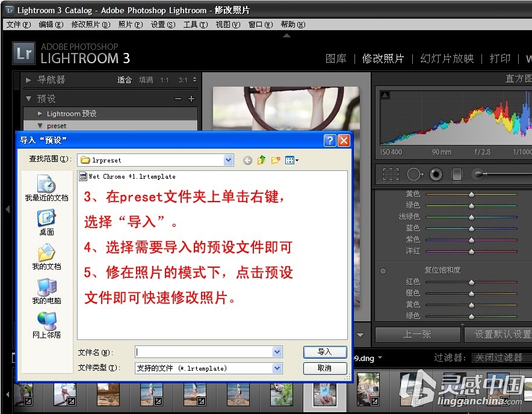Adjust the saturation red (红色) slider
The width and height of the screenshot is (532, 414).
coord(471,282)
